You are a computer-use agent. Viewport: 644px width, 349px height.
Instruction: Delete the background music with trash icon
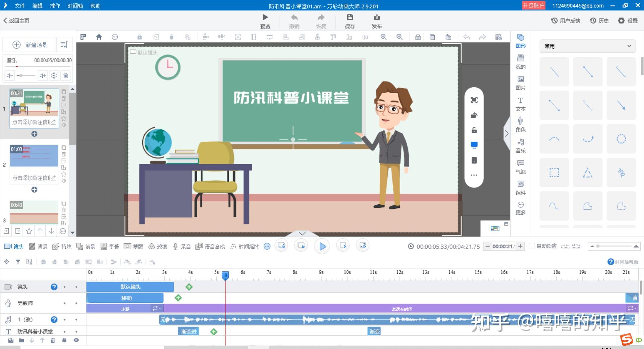click(x=66, y=76)
